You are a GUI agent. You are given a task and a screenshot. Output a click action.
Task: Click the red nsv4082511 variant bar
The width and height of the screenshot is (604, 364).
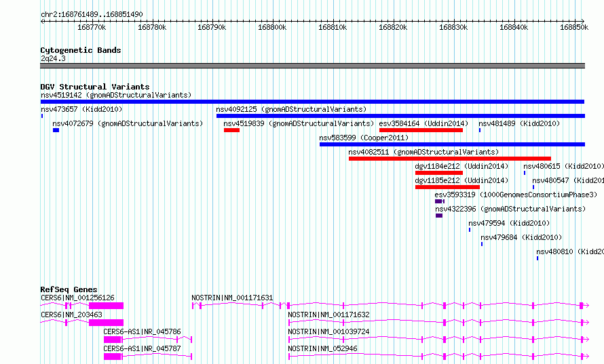coord(450,159)
